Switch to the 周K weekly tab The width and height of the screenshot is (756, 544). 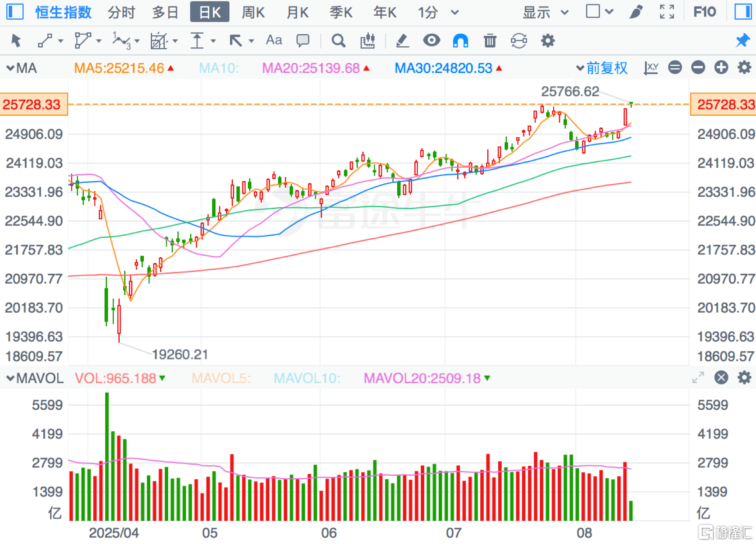pyautogui.click(x=253, y=12)
